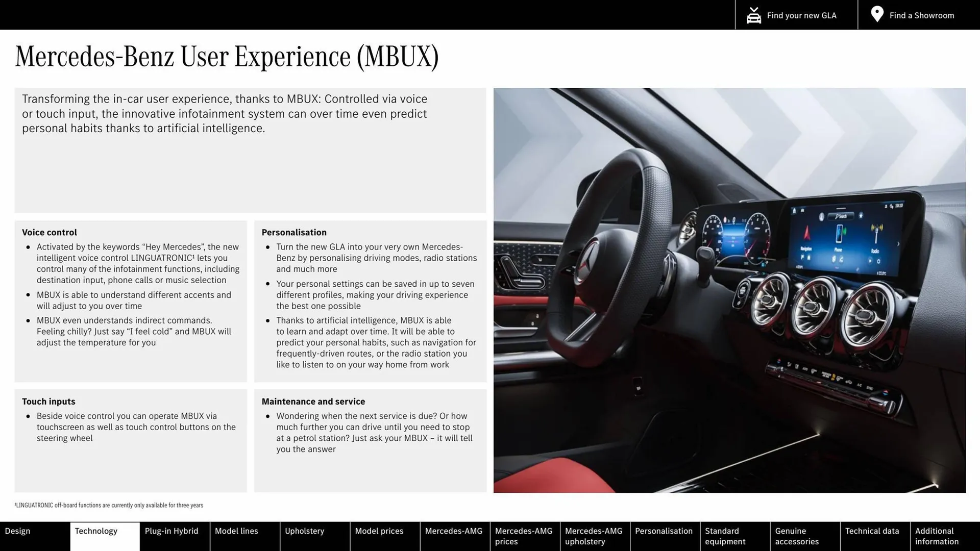This screenshot has height=551, width=980.
Task: Click the Find a Showroom location icon
Action: tap(877, 14)
